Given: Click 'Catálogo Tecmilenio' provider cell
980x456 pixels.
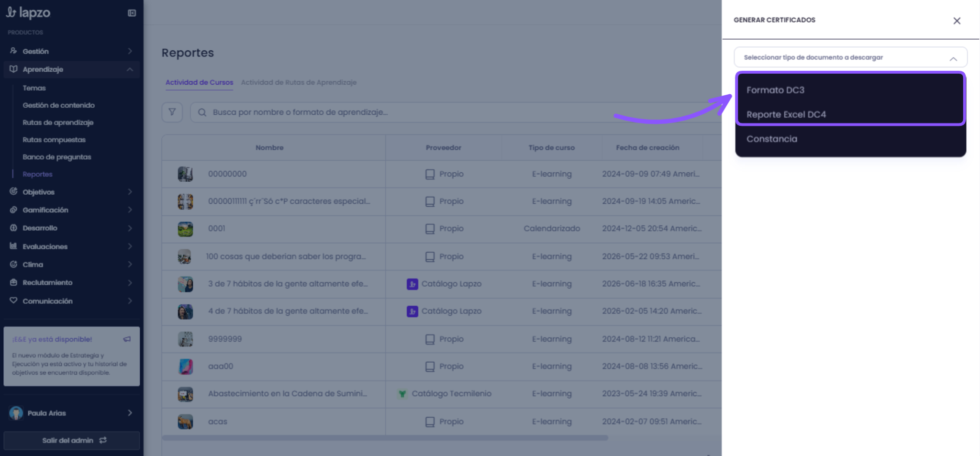Looking at the screenshot, I should [445, 393].
